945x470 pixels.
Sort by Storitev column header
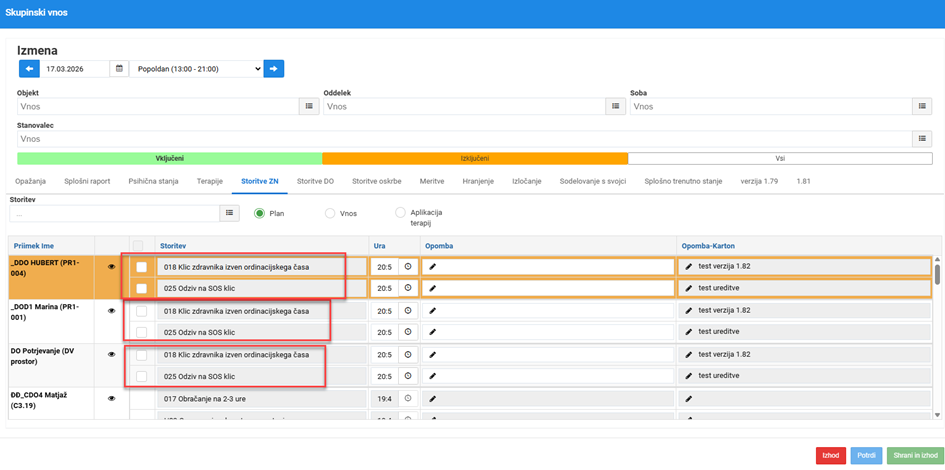click(173, 245)
